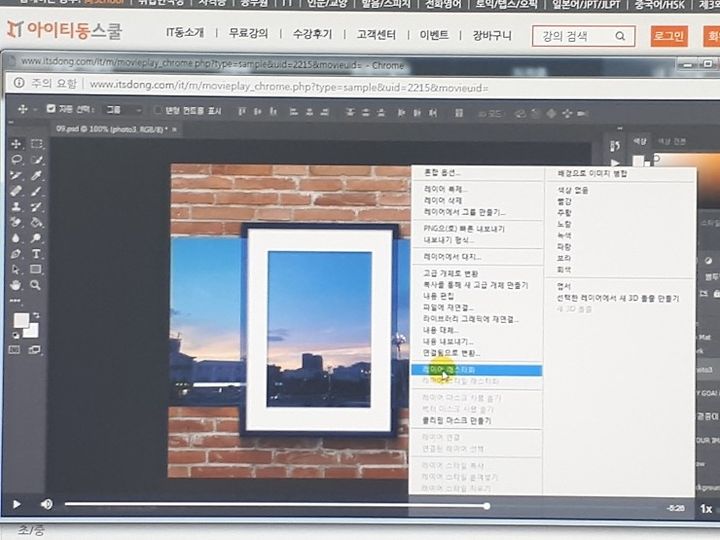Click the 아이티동스쿨 site logo

[64, 31]
